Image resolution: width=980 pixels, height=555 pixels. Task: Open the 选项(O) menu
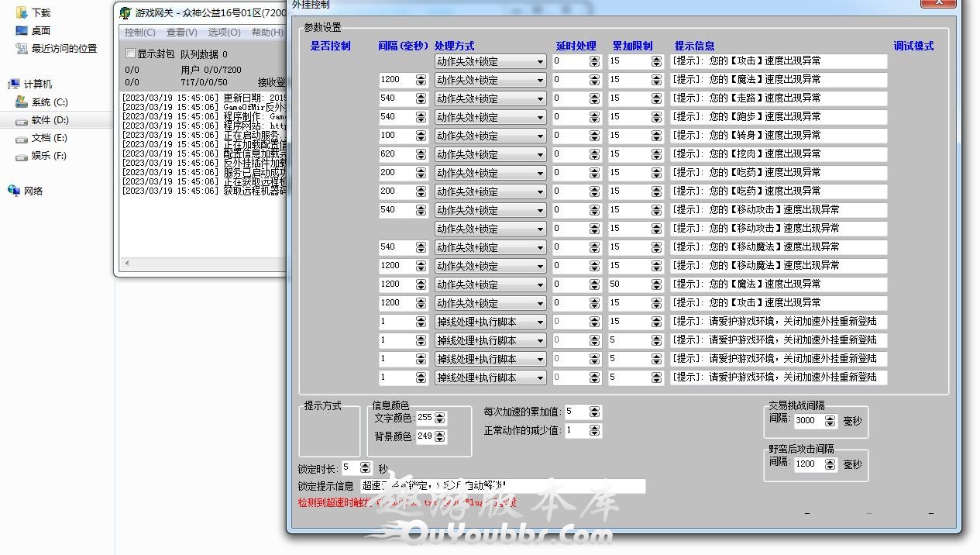224,33
